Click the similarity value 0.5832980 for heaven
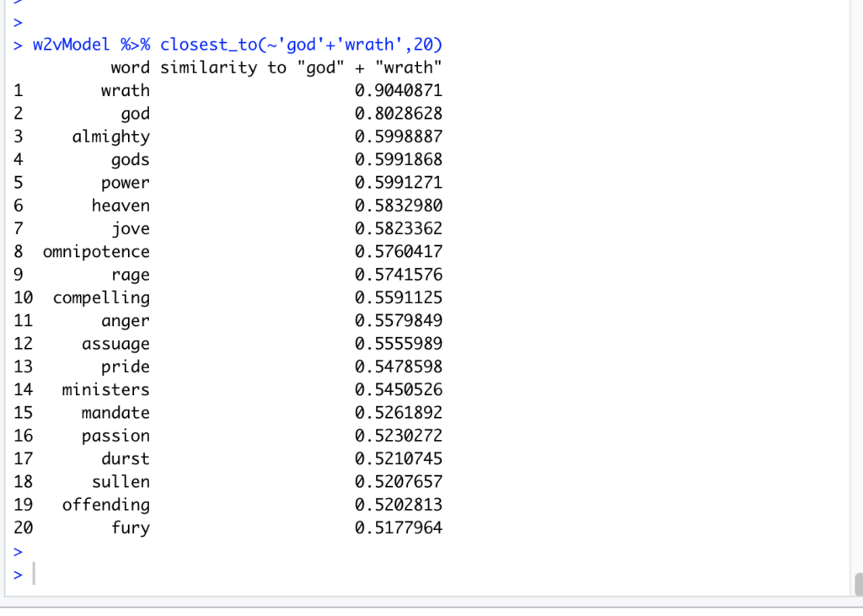The width and height of the screenshot is (863, 616). pos(398,206)
